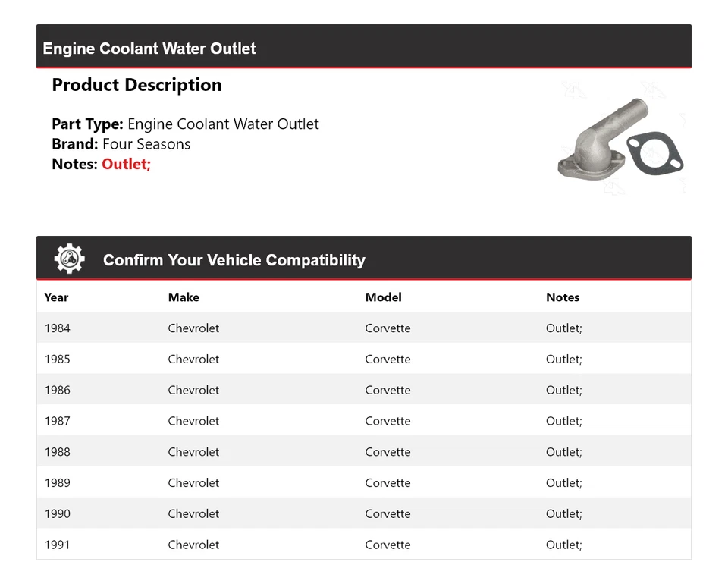Click Corvette in the 1987 row
The height and width of the screenshot is (584, 728).
(388, 421)
